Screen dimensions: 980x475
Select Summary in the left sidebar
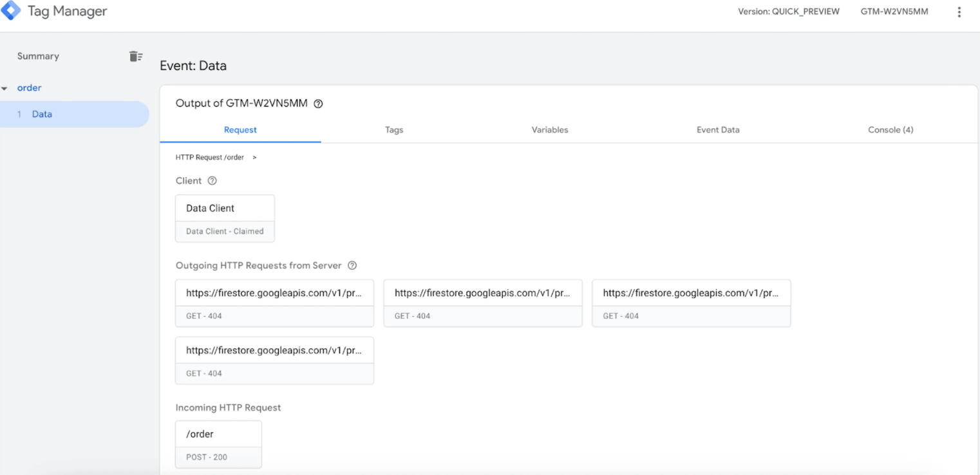(x=38, y=56)
